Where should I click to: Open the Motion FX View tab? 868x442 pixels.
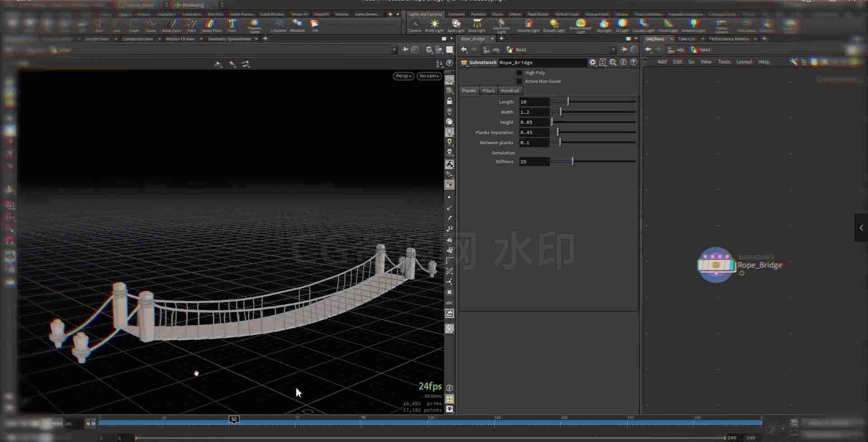180,39
